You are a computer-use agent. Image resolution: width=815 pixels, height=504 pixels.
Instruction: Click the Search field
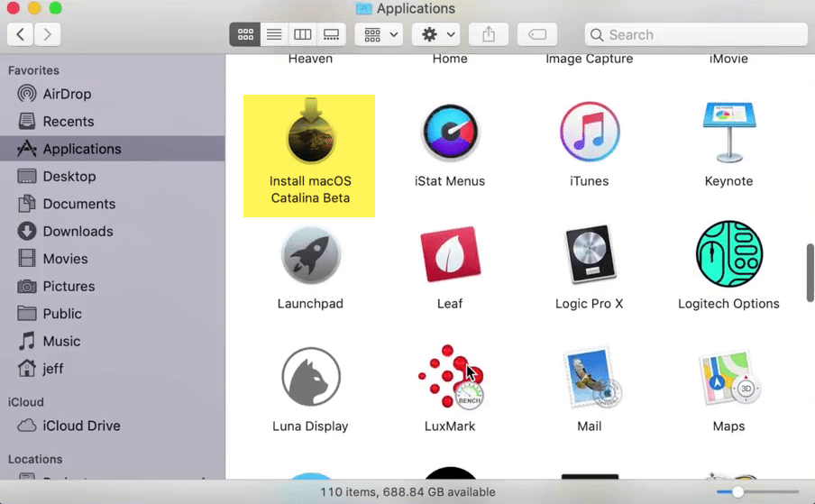pyautogui.click(x=696, y=35)
